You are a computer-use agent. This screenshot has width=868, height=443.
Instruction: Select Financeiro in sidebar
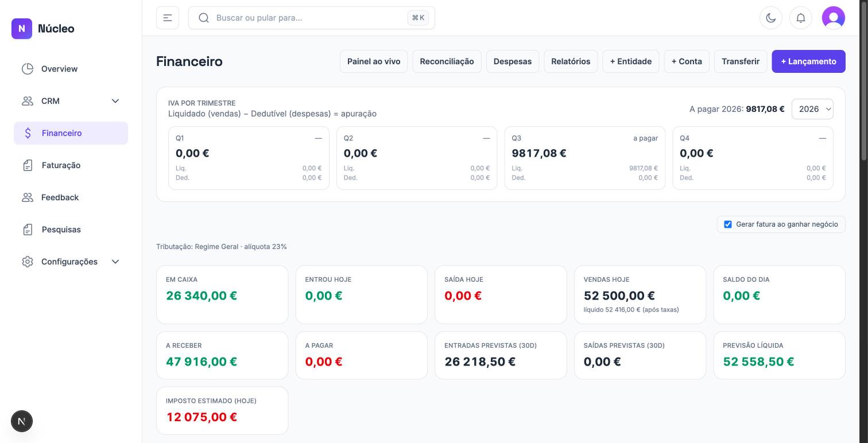[x=71, y=133]
